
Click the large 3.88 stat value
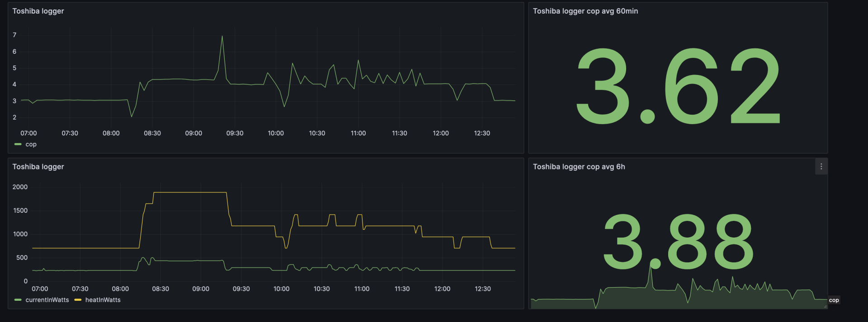(x=678, y=242)
